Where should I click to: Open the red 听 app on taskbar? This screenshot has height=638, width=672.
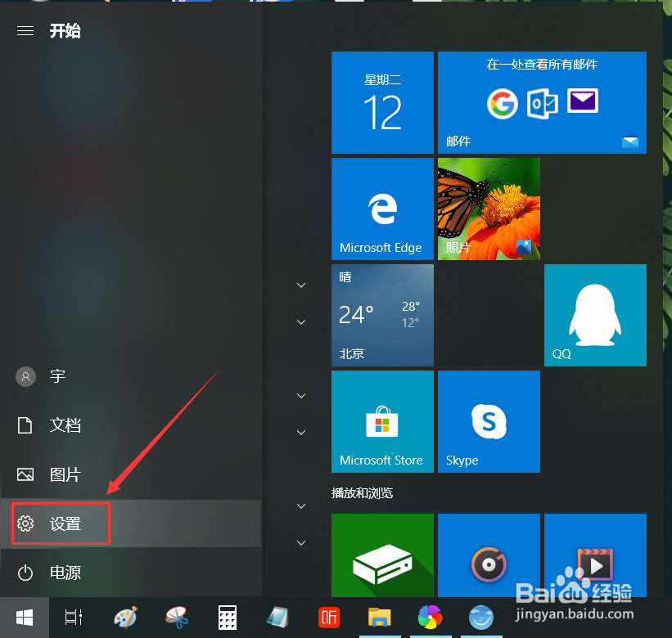point(329,618)
